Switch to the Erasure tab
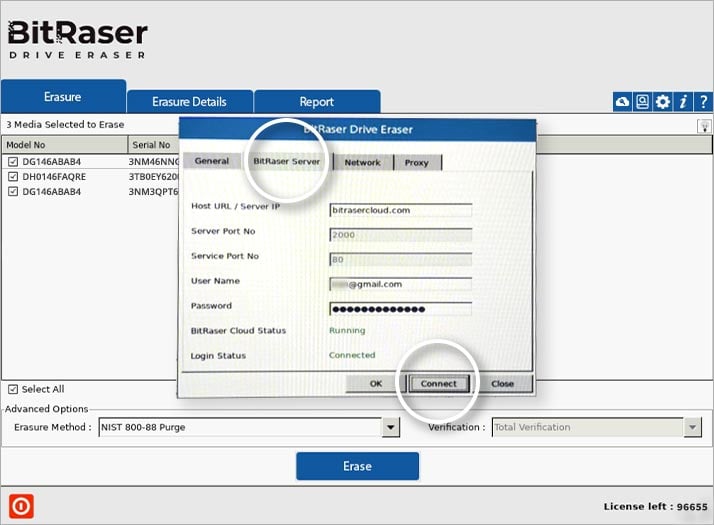This screenshot has height=525, width=714. tap(63, 97)
